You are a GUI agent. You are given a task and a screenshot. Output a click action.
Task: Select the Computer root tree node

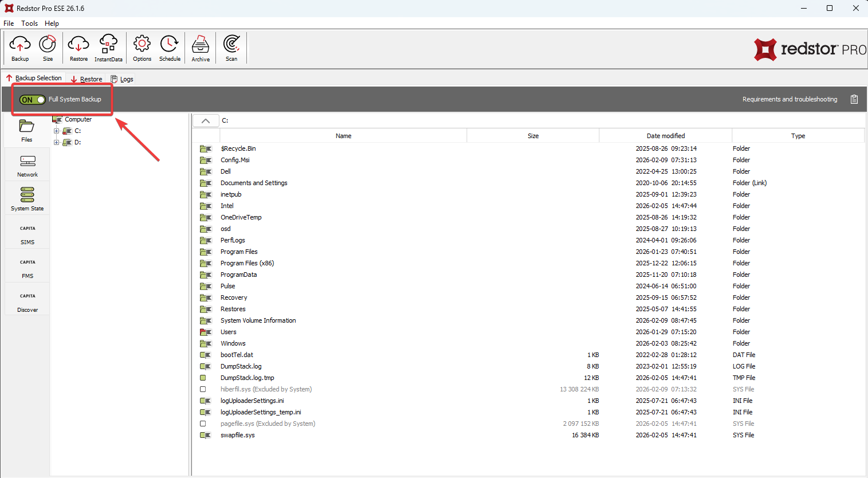tap(78, 119)
